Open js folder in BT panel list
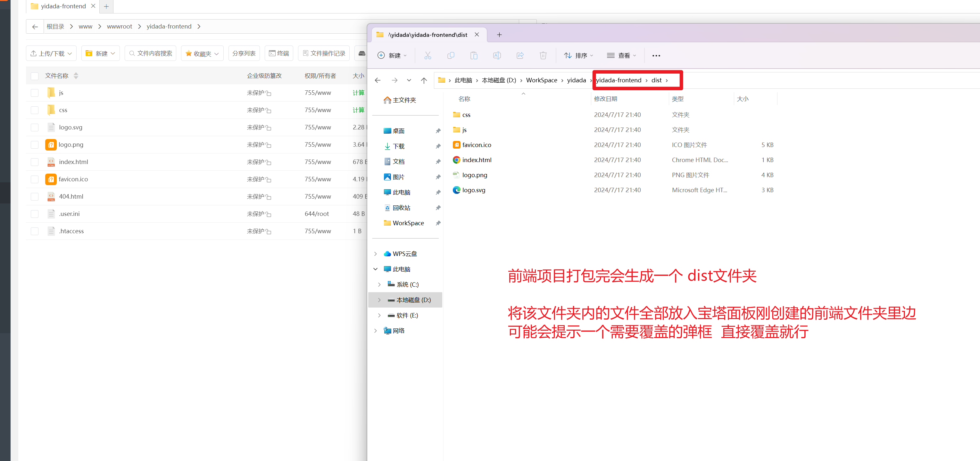Image resolution: width=980 pixels, height=461 pixels. click(x=61, y=93)
